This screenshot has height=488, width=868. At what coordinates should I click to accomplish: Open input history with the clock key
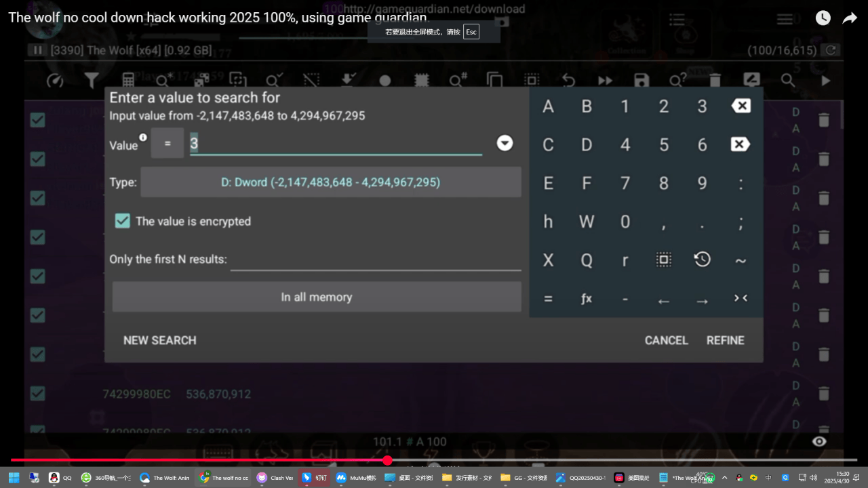(702, 259)
